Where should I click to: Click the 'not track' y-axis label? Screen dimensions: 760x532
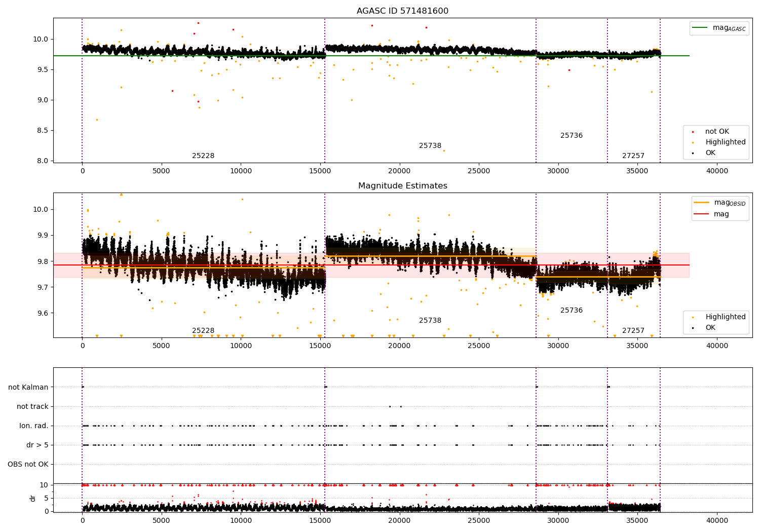32,406
